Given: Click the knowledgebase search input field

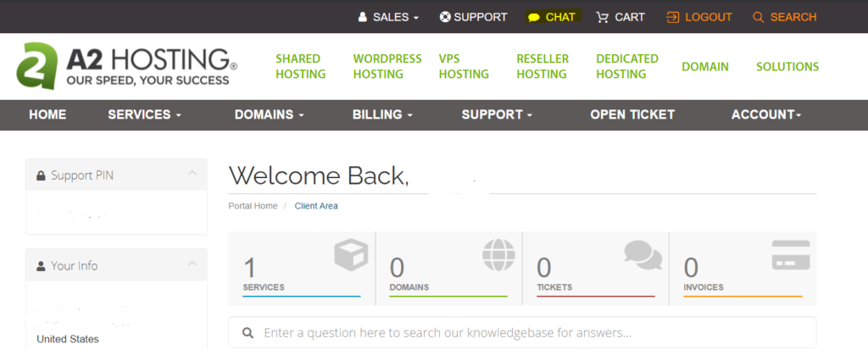Looking at the screenshot, I should (522, 333).
